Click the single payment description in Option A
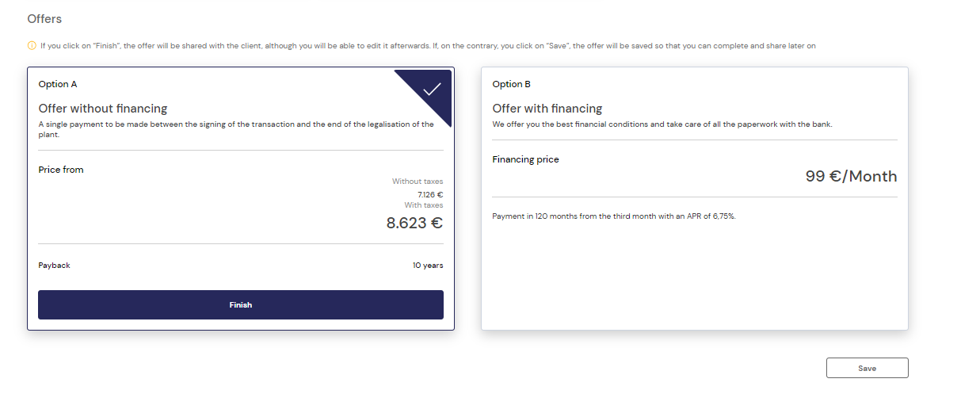 [x=236, y=129]
